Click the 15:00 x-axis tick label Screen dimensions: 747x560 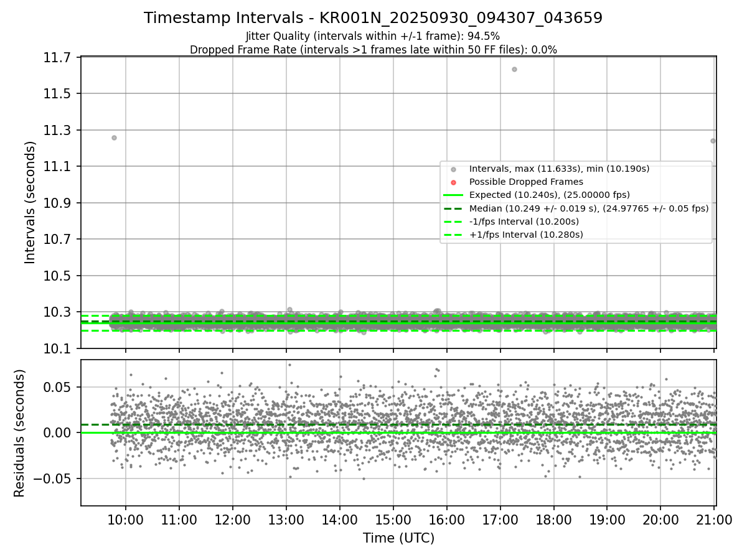tap(393, 519)
